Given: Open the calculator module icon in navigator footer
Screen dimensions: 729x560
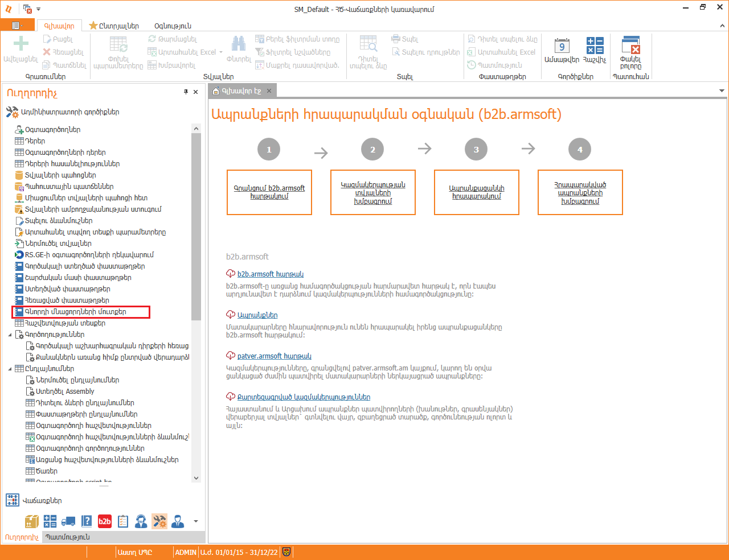Looking at the screenshot, I should (x=50, y=521).
